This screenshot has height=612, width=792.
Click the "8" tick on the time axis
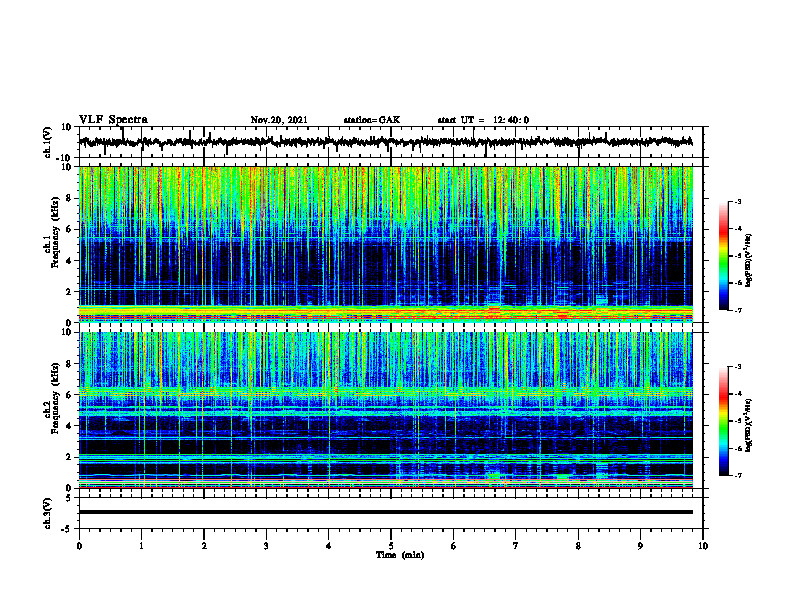(578, 546)
